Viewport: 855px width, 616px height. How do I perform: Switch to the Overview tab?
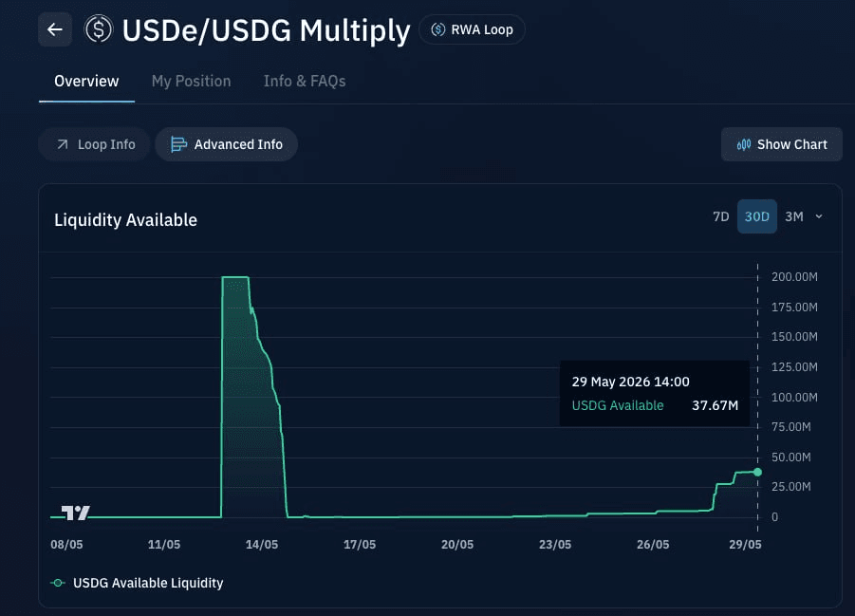(86, 82)
